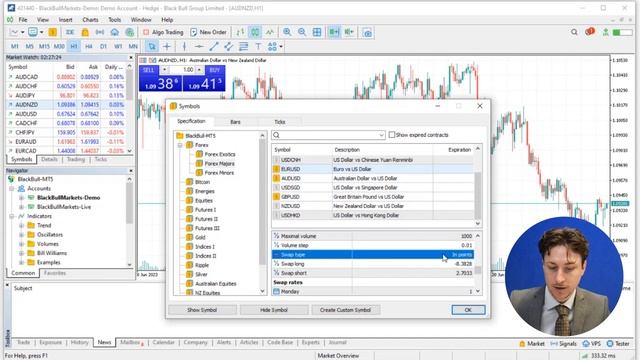The width and height of the screenshot is (640, 360).
Task: Click the candlestick chart type icon
Action: pos(255,32)
